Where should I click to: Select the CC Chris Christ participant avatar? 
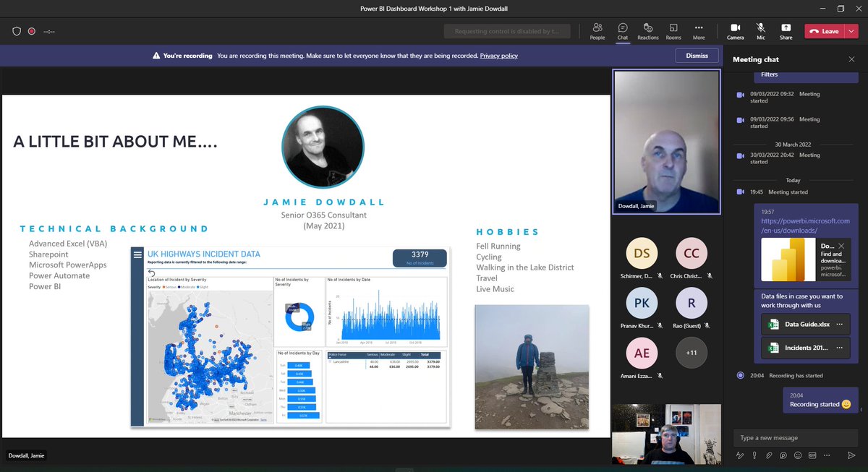click(692, 254)
